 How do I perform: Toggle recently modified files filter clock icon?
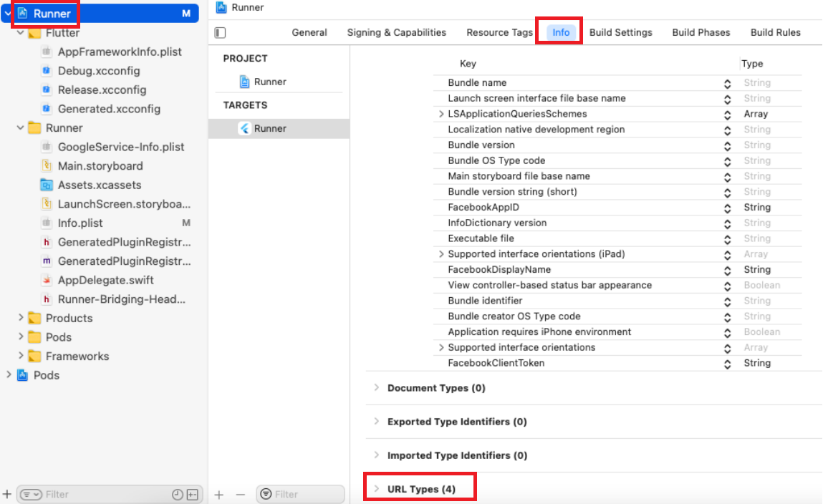tap(178, 494)
